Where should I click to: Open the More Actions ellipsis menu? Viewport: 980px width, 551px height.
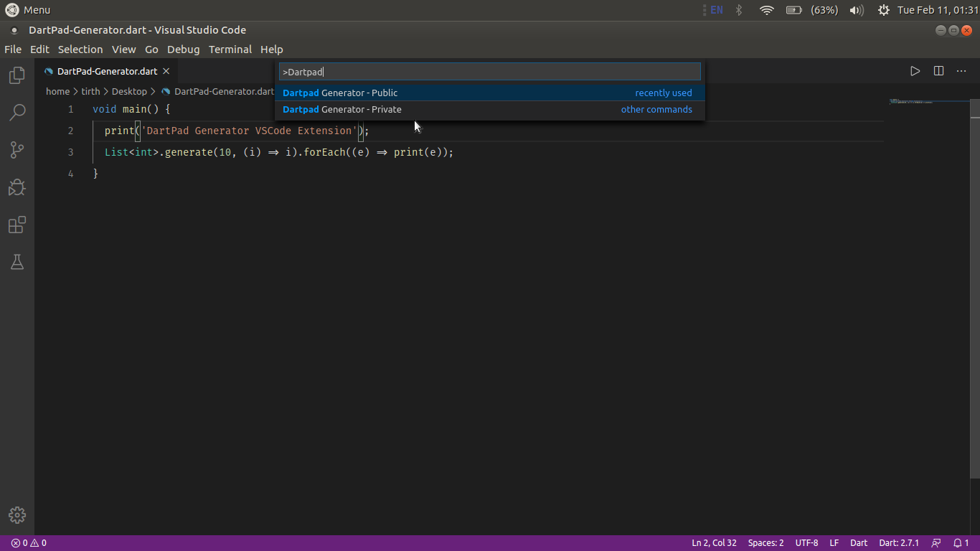(x=961, y=71)
